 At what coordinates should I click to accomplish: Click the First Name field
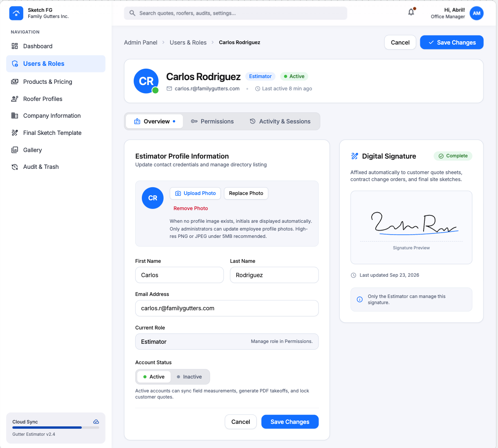coord(179,275)
